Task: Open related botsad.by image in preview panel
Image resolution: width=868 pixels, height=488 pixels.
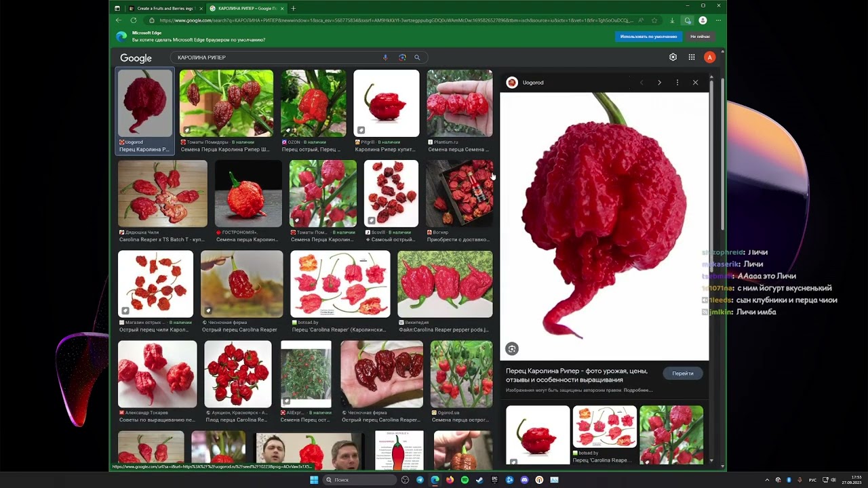Action: coord(604,427)
